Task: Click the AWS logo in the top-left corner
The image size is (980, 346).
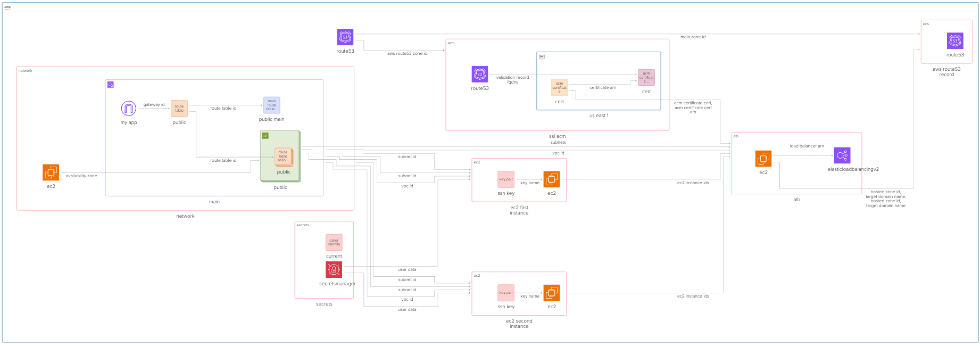Action: point(7,7)
